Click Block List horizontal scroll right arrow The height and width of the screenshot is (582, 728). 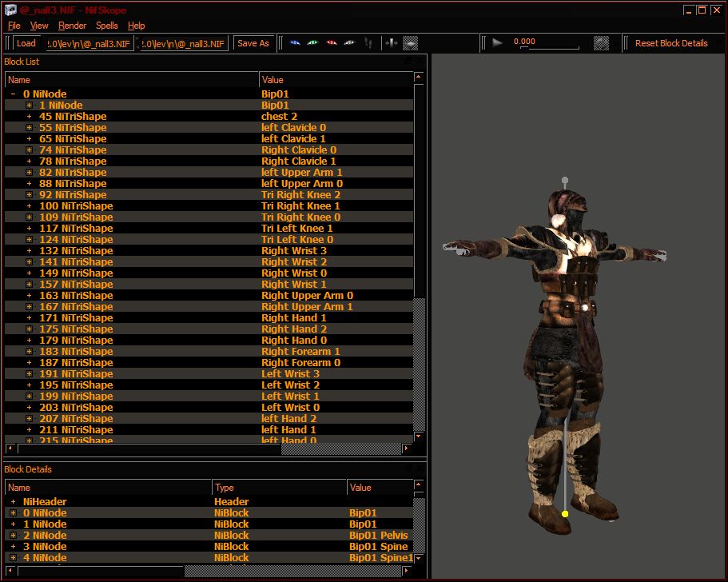coord(406,448)
